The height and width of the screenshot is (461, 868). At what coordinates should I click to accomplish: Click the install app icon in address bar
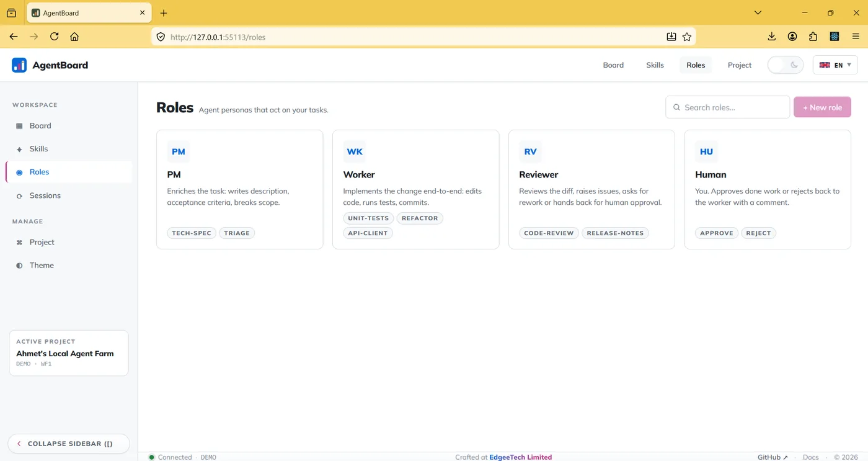point(671,37)
